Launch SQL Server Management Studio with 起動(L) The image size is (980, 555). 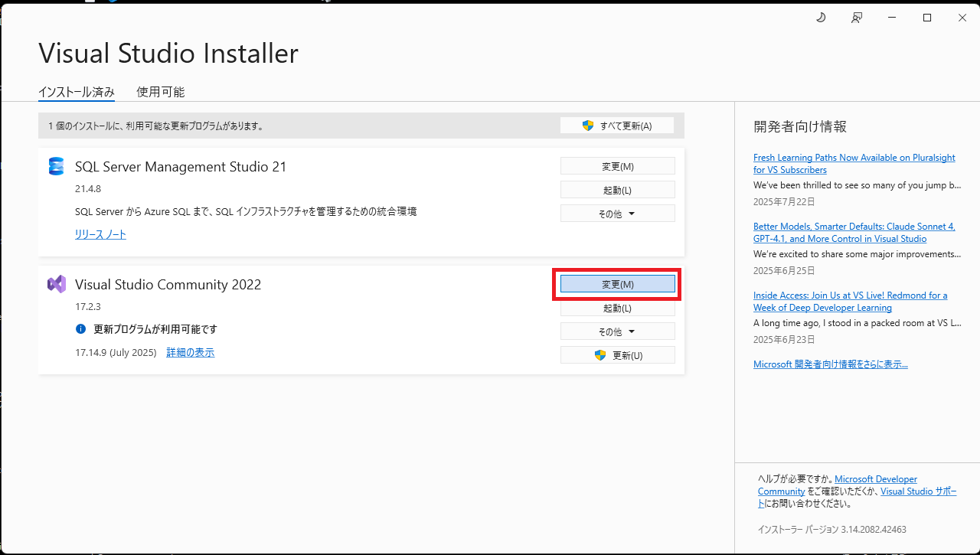618,190
